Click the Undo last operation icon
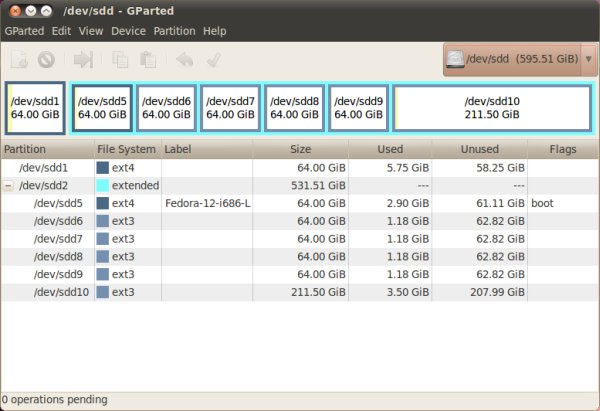 point(185,60)
